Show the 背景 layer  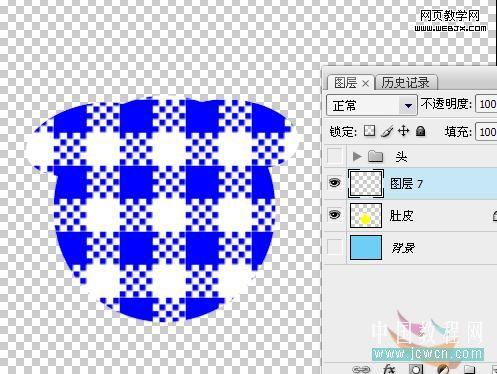coord(335,247)
